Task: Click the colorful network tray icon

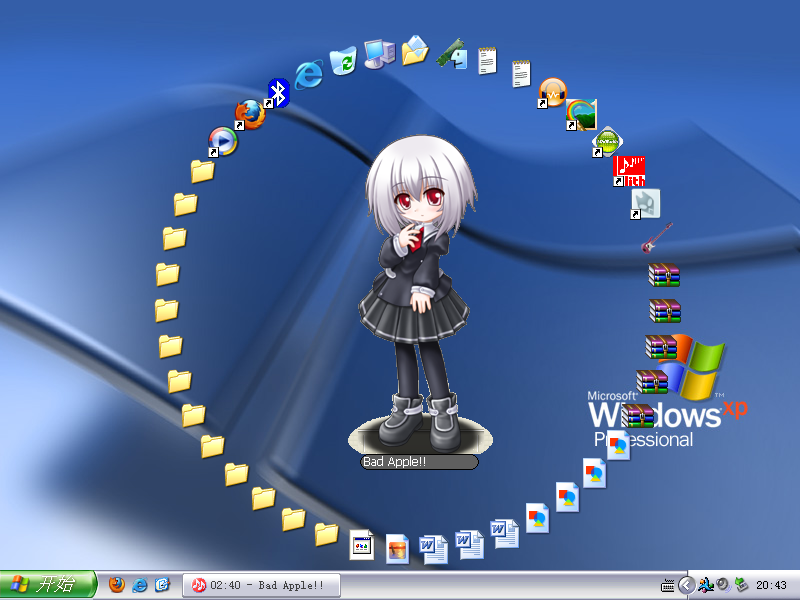Action: point(706,585)
